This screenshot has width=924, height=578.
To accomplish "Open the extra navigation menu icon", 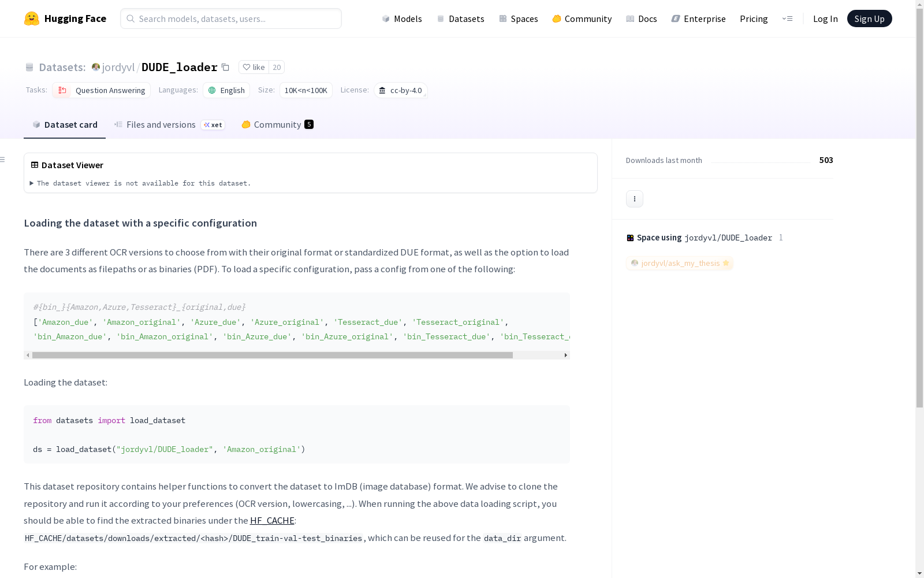I will pos(787,18).
